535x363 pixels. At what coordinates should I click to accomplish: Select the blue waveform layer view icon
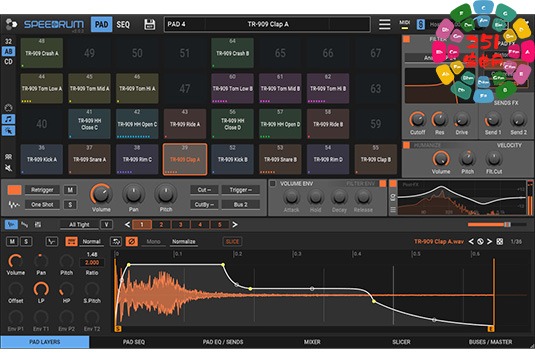point(11,224)
